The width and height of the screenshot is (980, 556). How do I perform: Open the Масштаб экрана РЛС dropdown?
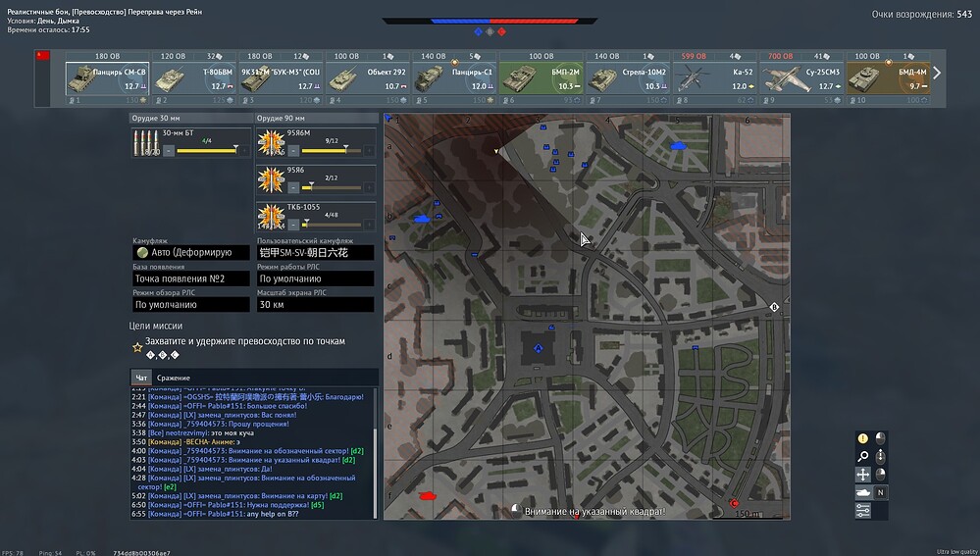pos(316,304)
